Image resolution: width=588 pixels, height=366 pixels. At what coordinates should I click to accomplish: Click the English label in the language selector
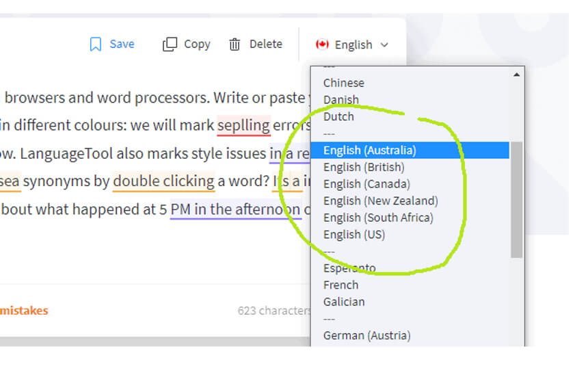click(353, 44)
